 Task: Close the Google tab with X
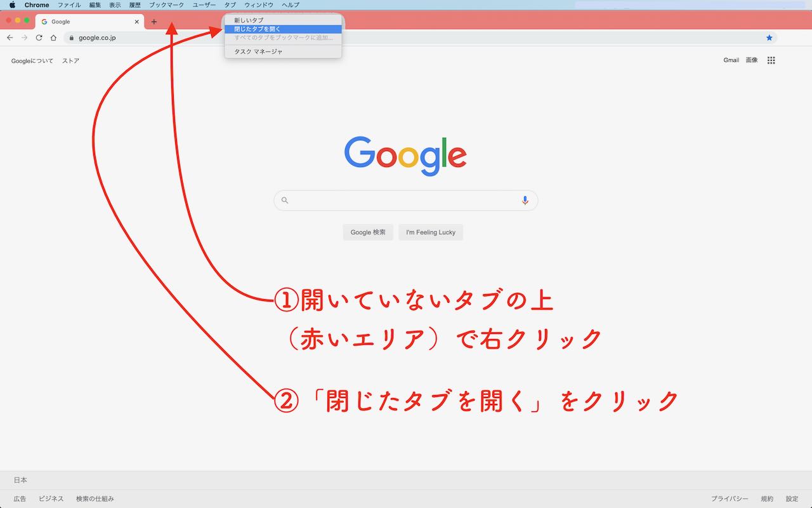[136, 22]
